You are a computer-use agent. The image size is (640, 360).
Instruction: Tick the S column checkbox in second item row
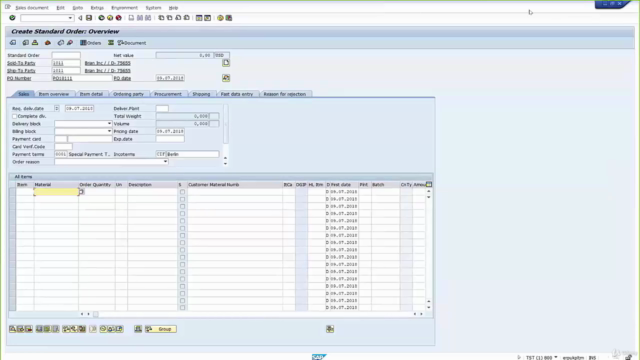(x=182, y=199)
